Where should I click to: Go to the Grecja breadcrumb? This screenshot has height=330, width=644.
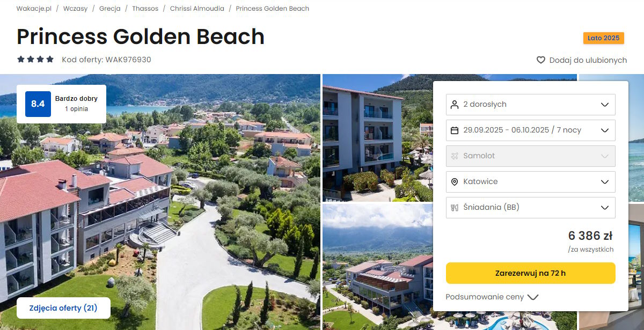(x=109, y=9)
